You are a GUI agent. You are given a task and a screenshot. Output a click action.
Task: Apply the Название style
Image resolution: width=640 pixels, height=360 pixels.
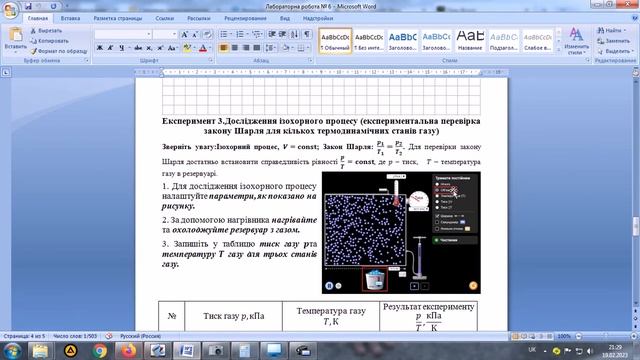470,41
